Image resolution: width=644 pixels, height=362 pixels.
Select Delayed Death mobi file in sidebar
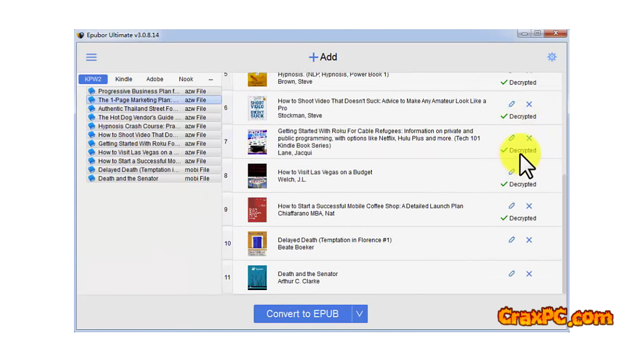coord(138,169)
